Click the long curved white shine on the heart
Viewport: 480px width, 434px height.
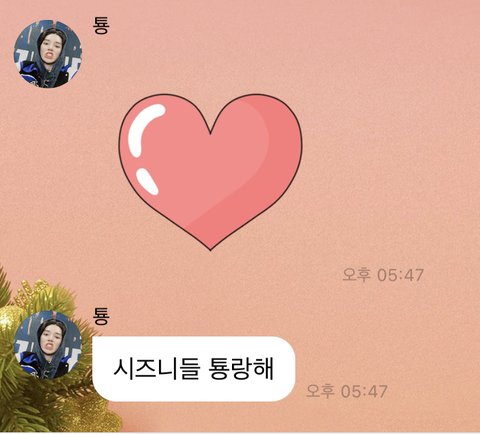coord(143,129)
